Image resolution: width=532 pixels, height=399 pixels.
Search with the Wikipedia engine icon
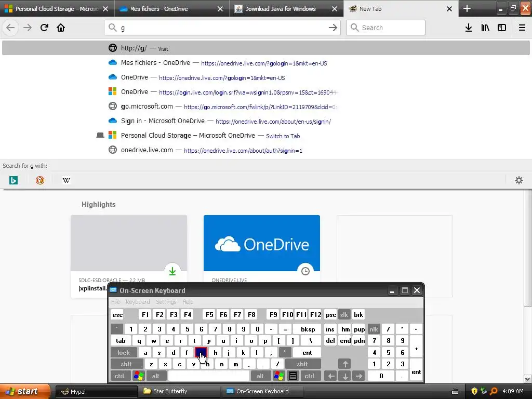click(x=66, y=180)
